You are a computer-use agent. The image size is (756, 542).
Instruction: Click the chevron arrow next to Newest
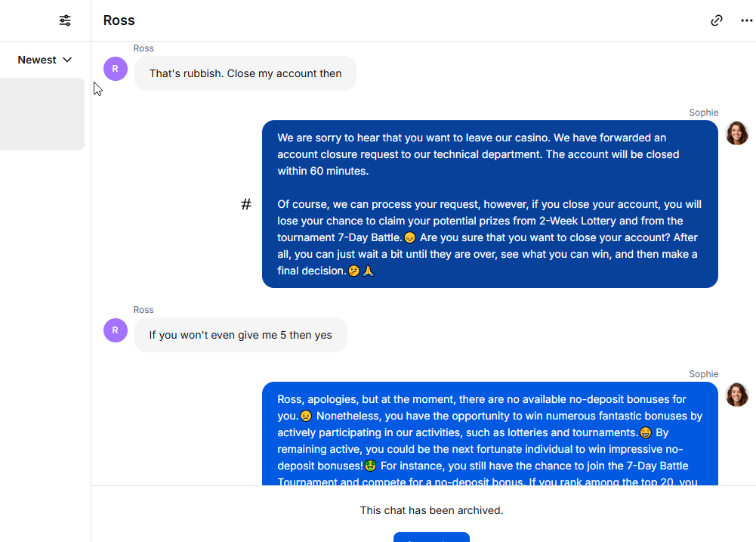click(x=67, y=60)
